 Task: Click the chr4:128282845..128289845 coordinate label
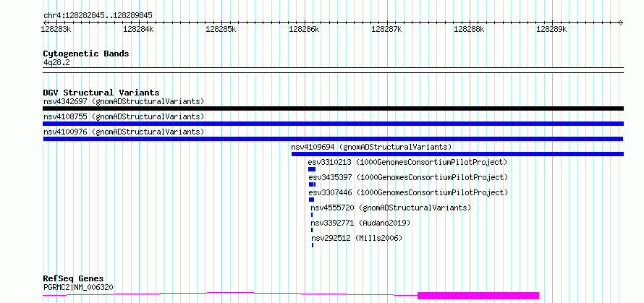click(98, 16)
